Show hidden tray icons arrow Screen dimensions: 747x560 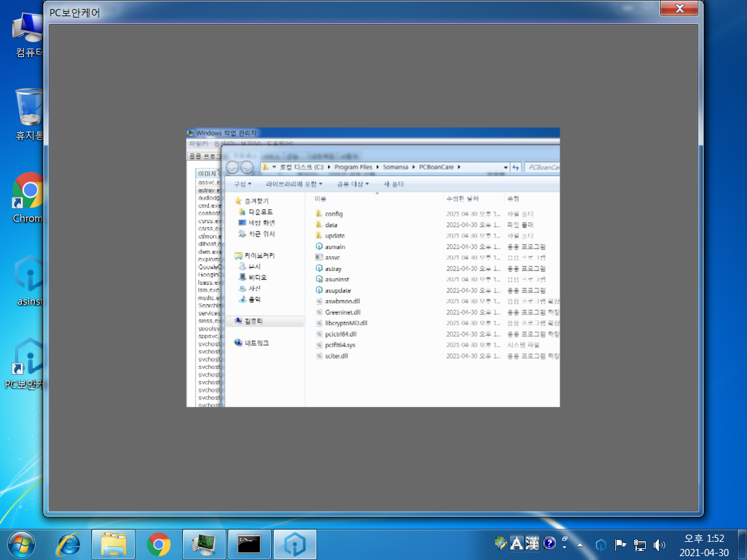click(580, 544)
